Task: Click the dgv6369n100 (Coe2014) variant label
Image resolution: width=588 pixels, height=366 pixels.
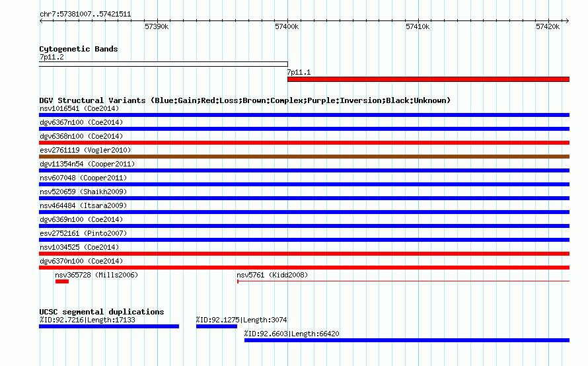Action: coord(81,219)
